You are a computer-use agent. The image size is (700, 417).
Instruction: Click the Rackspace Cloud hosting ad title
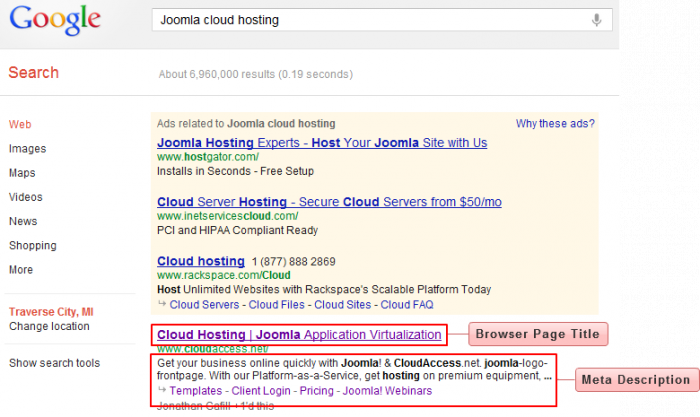click(x=201, y=261)
